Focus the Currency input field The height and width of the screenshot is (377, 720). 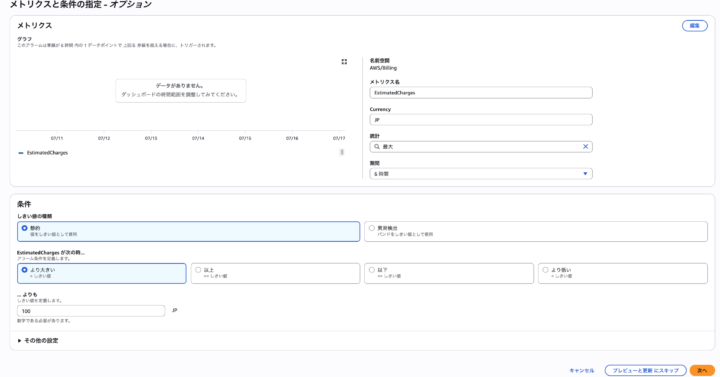pos(481,120)
